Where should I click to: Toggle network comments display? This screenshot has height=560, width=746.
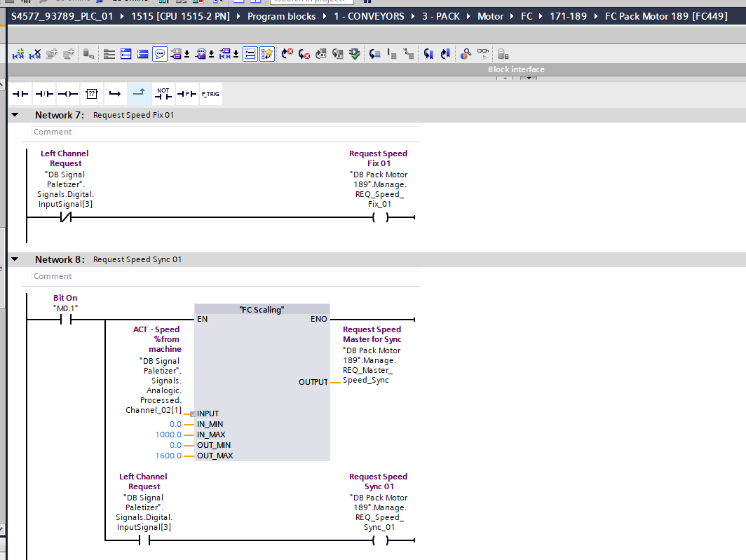click(250, 54)
